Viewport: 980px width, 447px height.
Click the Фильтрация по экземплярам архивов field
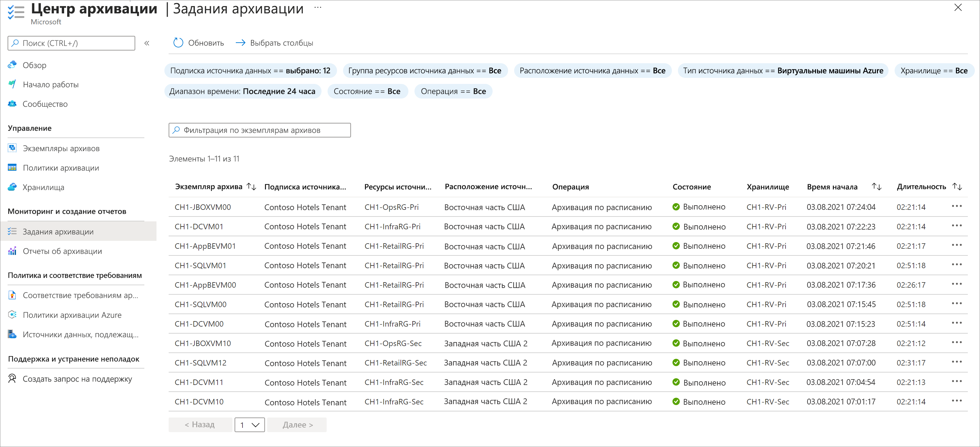(260, 130)
